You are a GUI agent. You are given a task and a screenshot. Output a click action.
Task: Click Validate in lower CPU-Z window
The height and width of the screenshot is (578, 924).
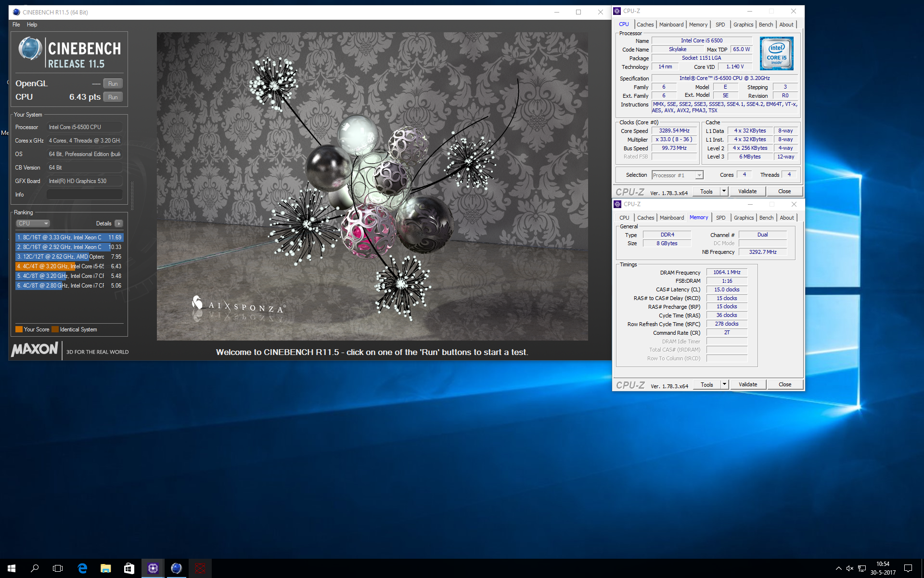point(748,384)
